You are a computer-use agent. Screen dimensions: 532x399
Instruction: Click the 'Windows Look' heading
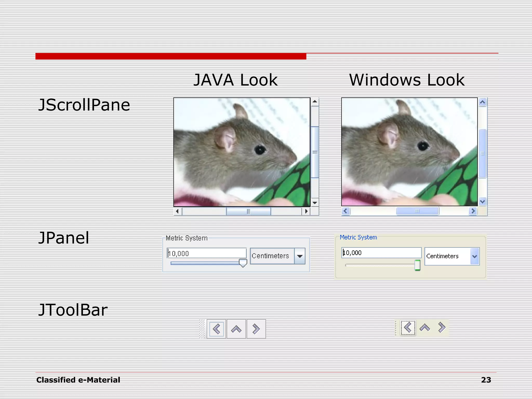[407, 80]
